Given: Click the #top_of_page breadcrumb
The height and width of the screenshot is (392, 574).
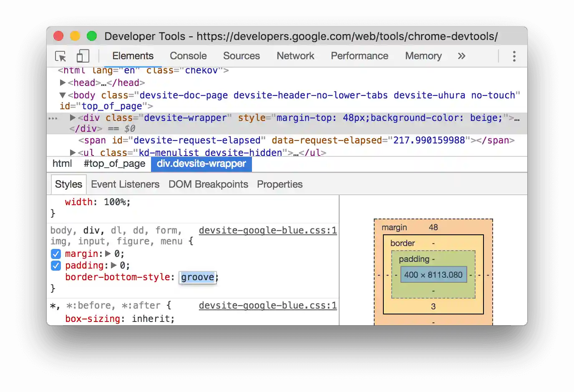Looking at the screenshot, I should click(x=114, y=164).
